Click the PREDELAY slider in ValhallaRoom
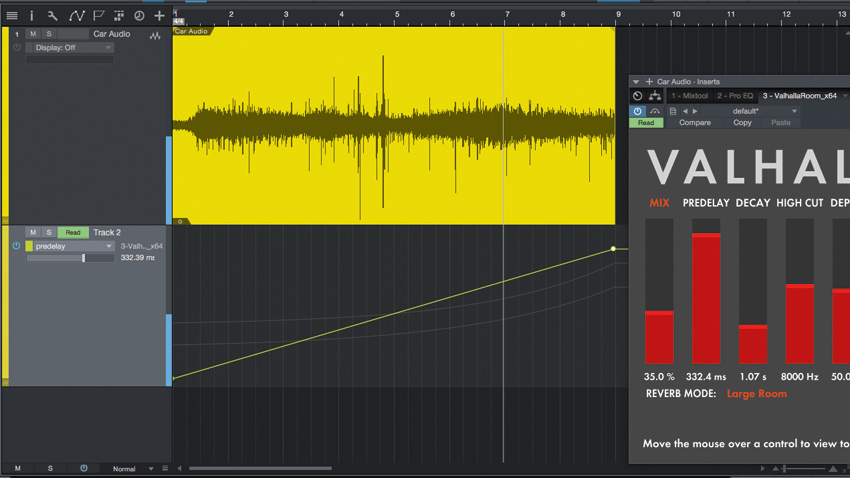Image resolution: width=850 pixels, height=478 pixels. pos(706,291)
